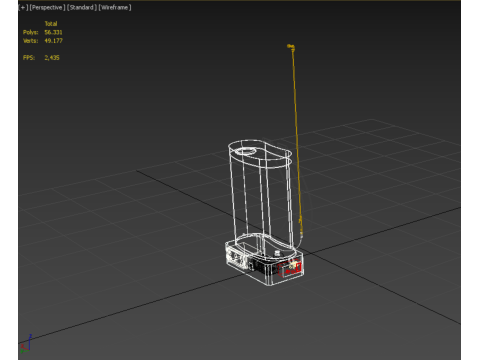480x360 pixels.
Task: Click the 'Verts:' label
Action: (x=30, y=41)
